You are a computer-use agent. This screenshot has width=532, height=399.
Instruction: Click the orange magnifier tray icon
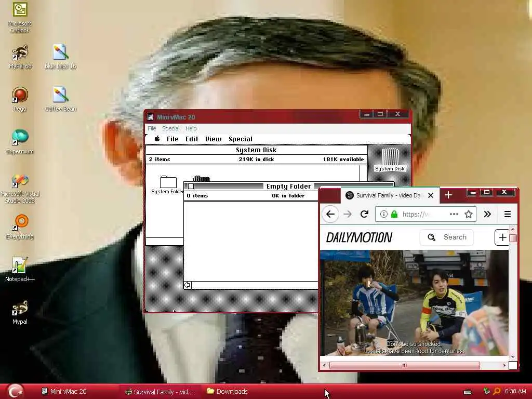[497, 391]
